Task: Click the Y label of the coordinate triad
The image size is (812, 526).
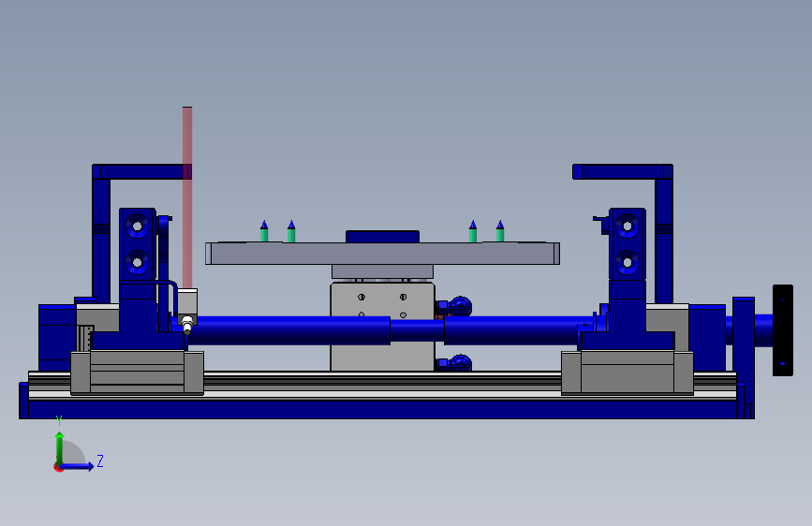Action: 59,421
